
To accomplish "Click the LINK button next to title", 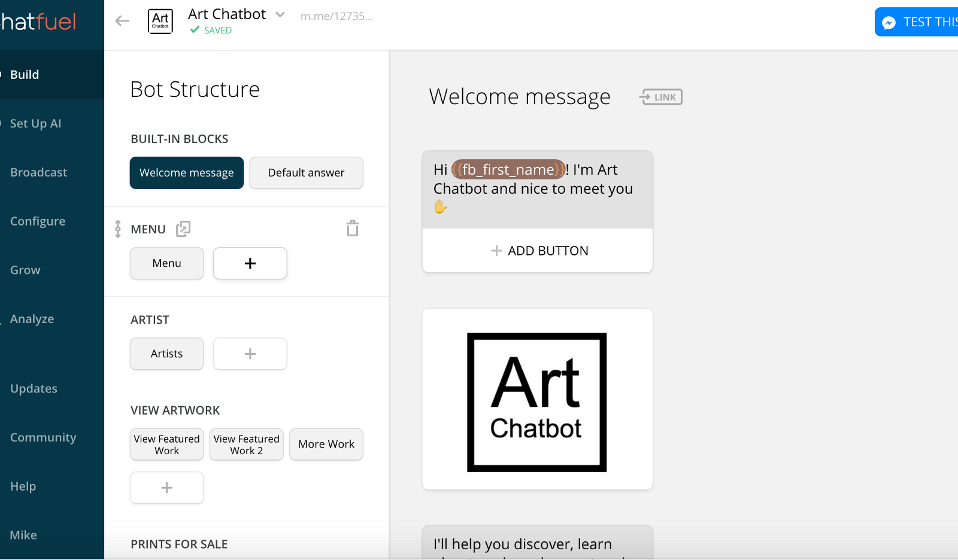I will [661, 97].
